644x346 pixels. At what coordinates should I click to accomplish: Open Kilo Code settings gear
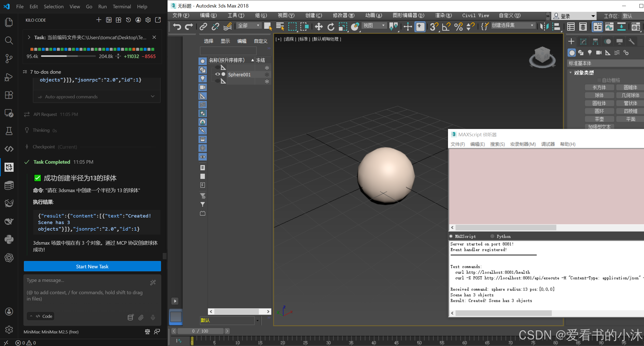148,20
